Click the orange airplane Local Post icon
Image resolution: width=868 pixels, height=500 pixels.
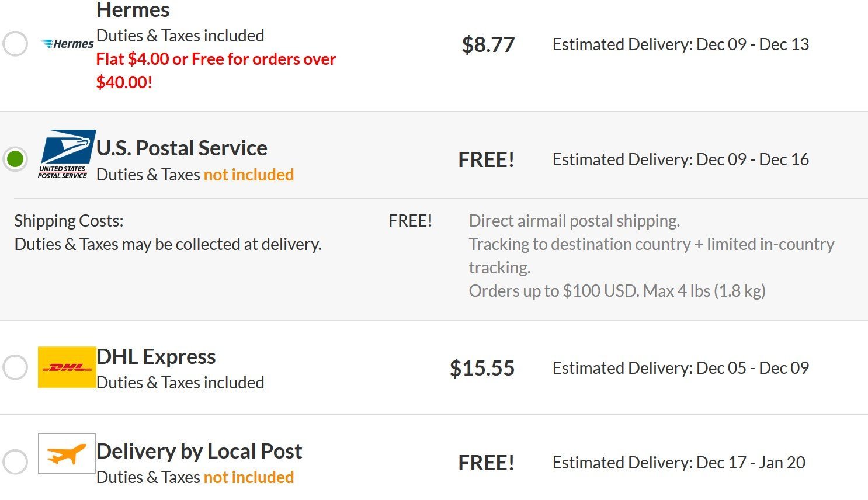67,453
